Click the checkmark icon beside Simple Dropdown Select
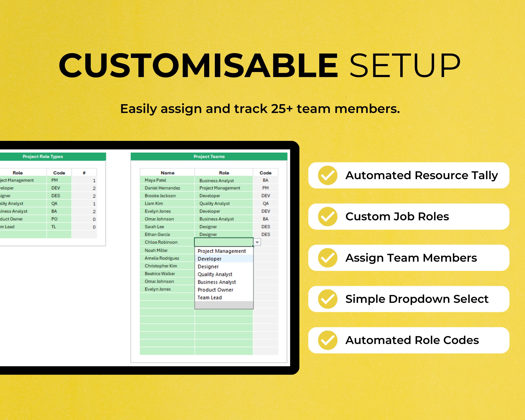Image resolution: width=525 pixels, height=420 pixels. pos(328,299)
